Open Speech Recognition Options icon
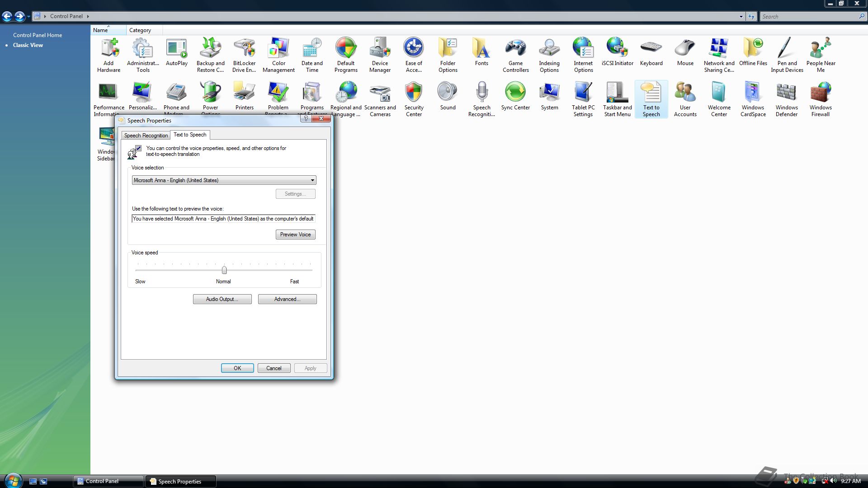 pos(481,99)
